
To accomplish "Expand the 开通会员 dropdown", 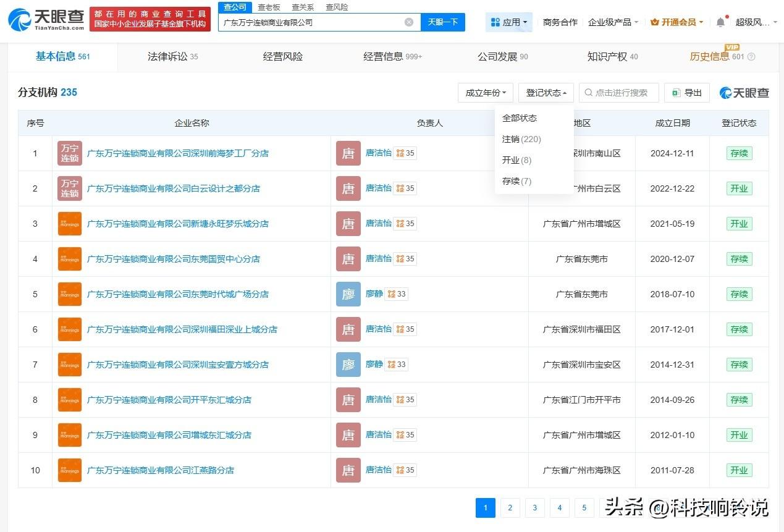I will (677, 22).
